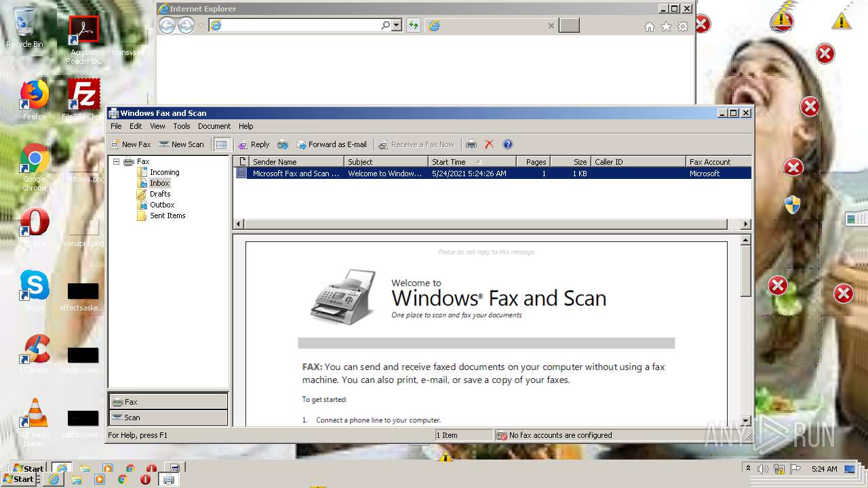Viewport: 868px width, 488px height.
Task: Open Internet Explorer address bar dropdown arrow
Action: point(397,26)
